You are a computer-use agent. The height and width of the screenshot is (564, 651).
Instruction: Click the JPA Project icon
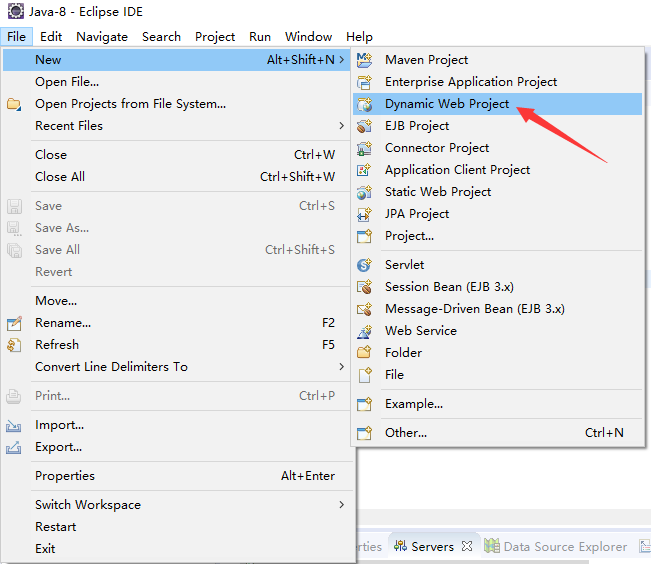pos(364,214)
